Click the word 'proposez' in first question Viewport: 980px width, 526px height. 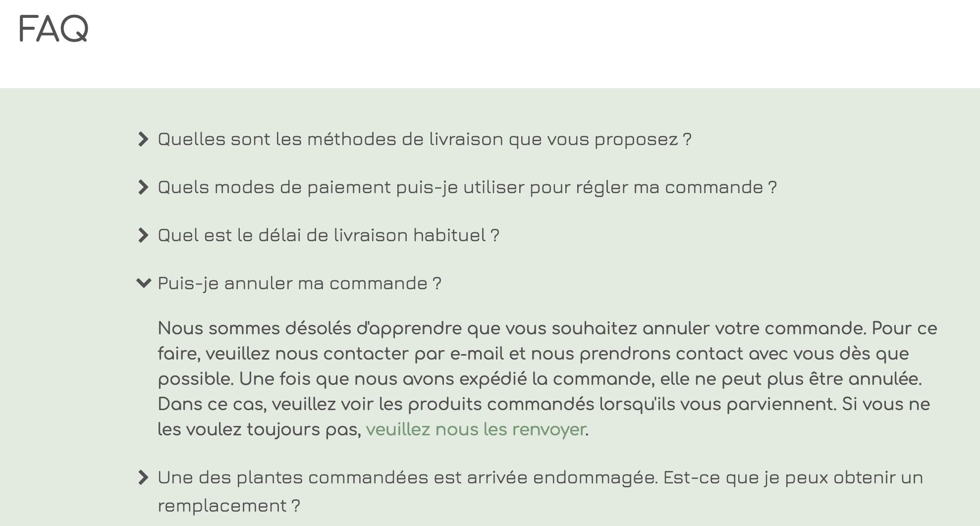click(x=636, y=140)
